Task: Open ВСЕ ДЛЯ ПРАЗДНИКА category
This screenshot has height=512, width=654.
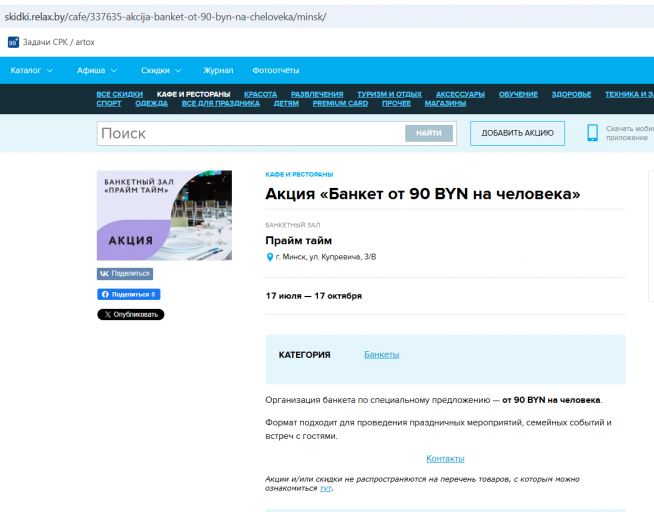Action: pos(221,103)
